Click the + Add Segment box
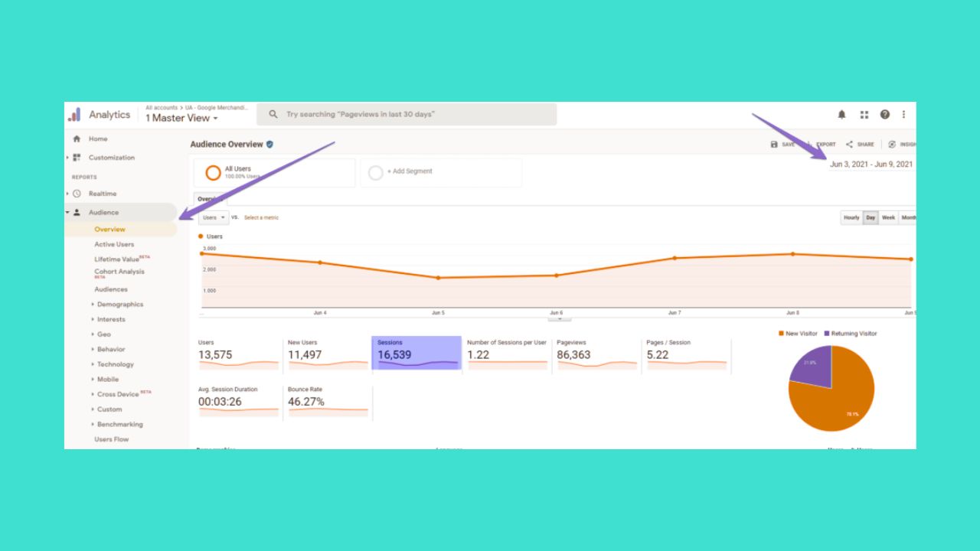This screenshot has width=980, height=551. pyautogui.click(x=441, y=172)
